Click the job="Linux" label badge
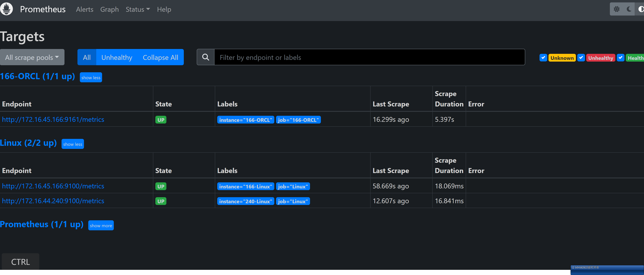Image resolution: width=644 pixels, height=275 pixels. [293, 186]
